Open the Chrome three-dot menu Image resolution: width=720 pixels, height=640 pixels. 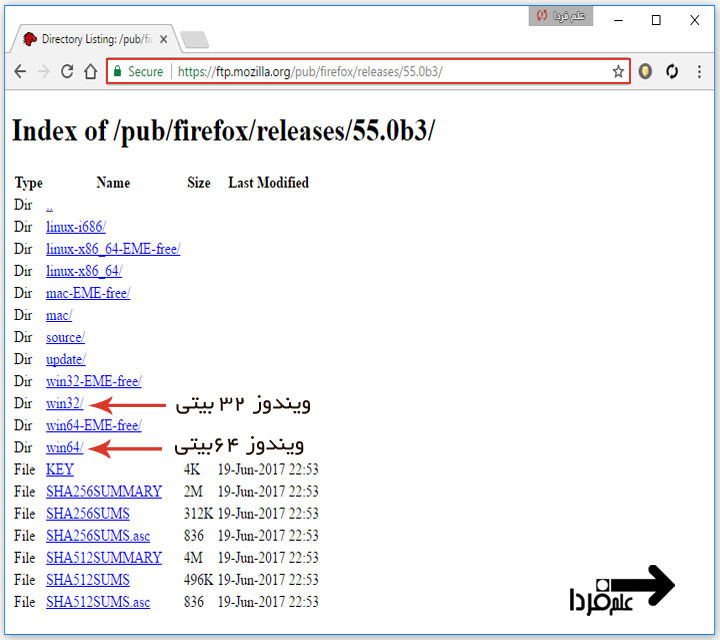pyautogui.click(x=699, y=72)
